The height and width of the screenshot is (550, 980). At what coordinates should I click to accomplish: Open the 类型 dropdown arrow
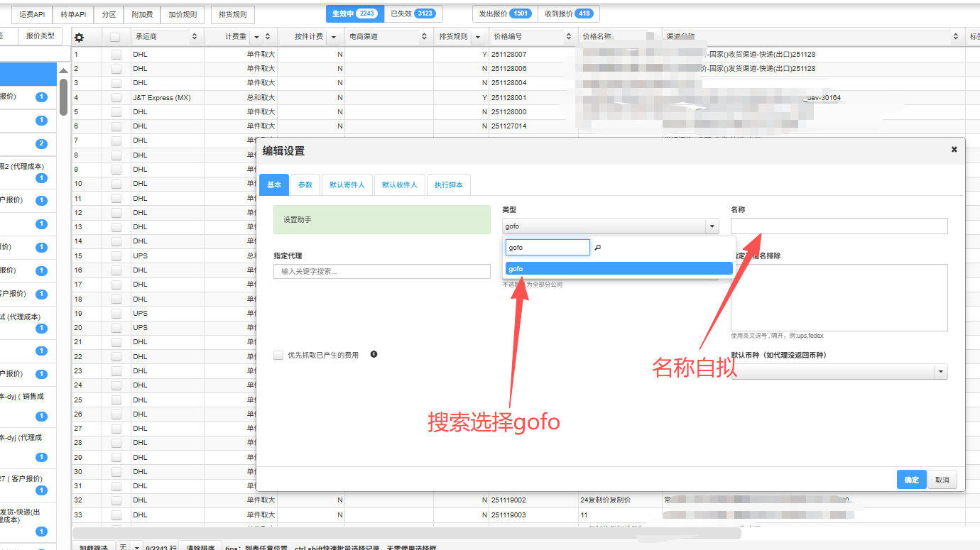(x=712, y=226)
